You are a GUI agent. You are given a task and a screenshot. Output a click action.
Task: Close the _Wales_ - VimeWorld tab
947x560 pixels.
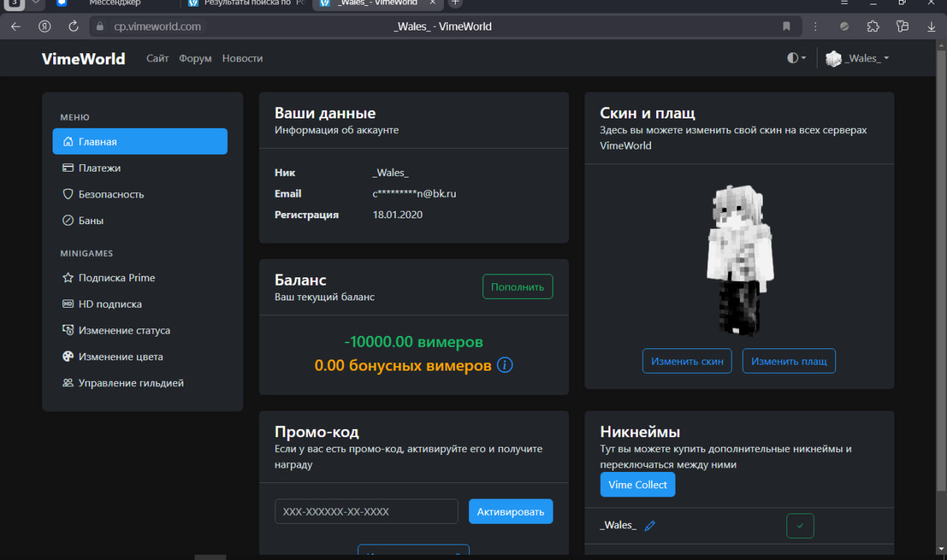click(x=433, y=3)
